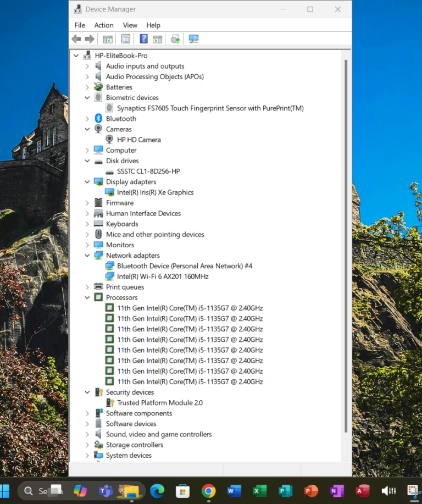Select Trusted Platform Module 2.0 device
Screen dimensions: 422x504
(159, 403)
